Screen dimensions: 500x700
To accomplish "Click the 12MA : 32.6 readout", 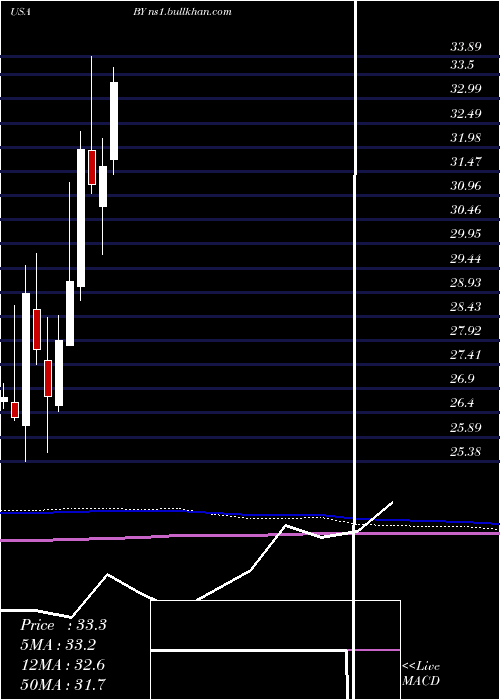I will coord(62,665).
